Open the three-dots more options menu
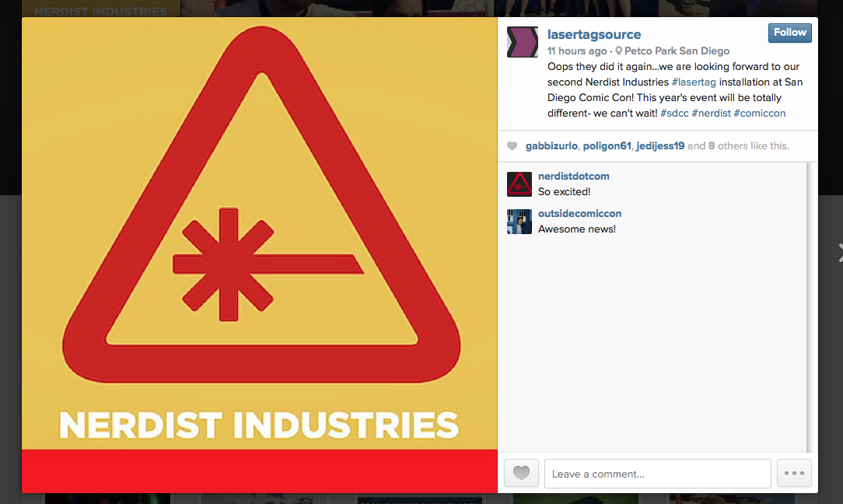The width and height of the screenshot is (843, 504). (794, 474)
